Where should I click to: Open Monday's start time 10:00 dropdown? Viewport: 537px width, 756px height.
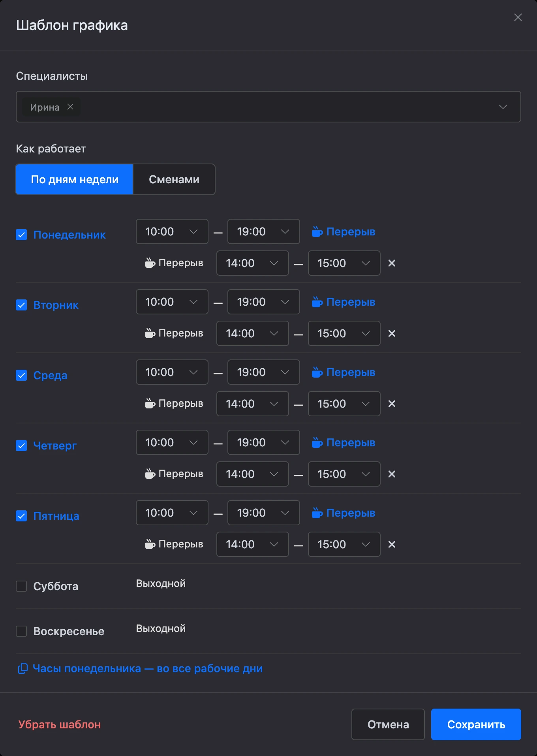click(172, 231)
